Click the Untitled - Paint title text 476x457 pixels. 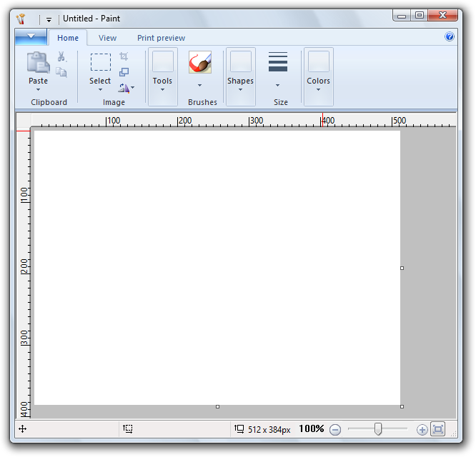91,19
